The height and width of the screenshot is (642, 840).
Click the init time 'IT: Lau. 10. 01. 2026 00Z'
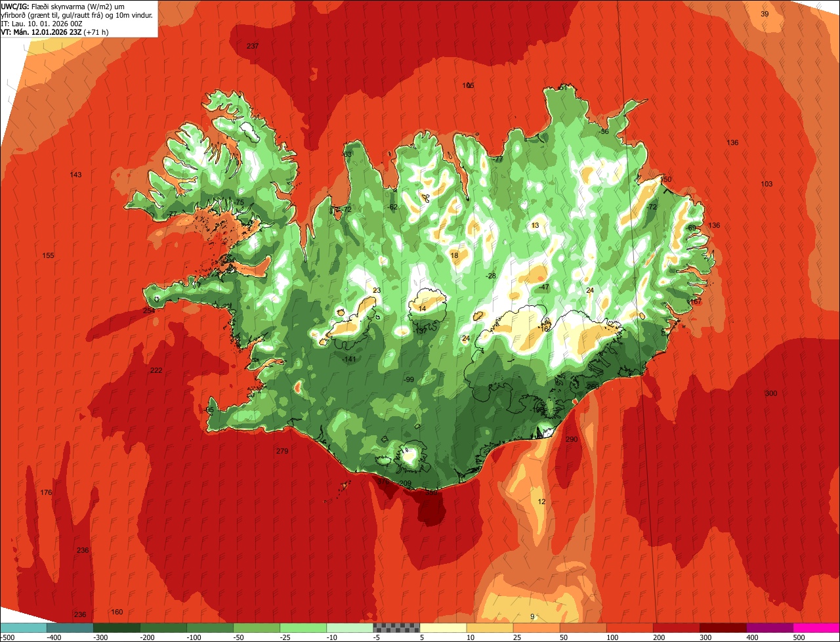[42, 24]
